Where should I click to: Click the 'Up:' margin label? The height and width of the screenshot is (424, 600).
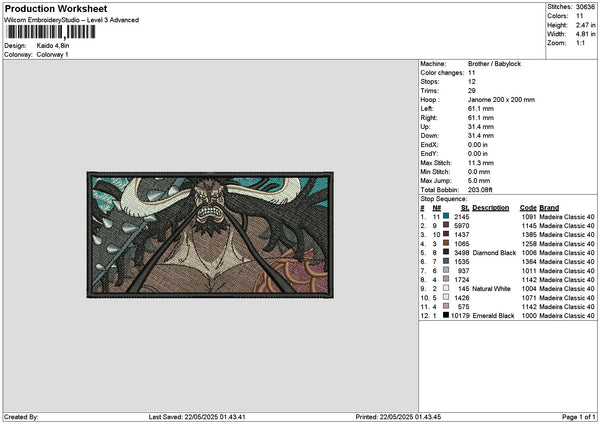(425, 127)
